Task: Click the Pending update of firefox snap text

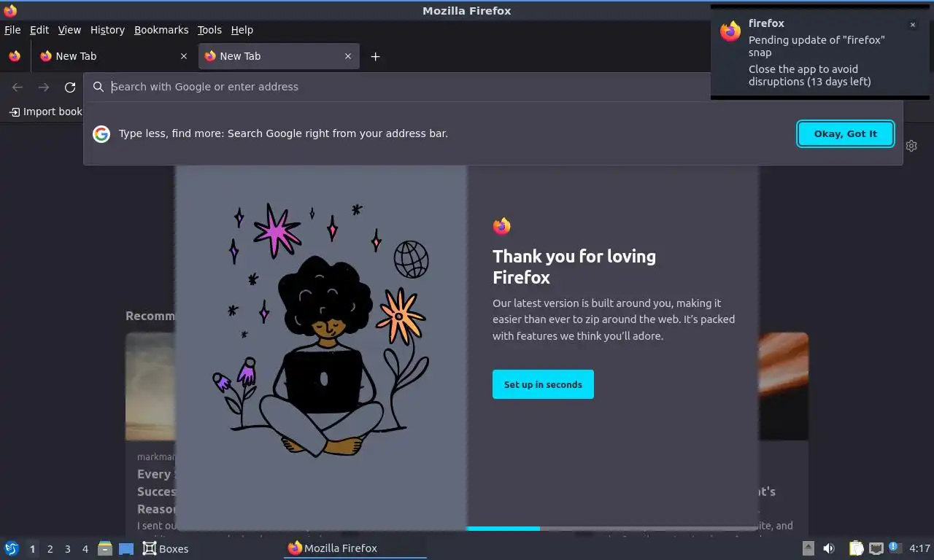Action: pos(817,46)
